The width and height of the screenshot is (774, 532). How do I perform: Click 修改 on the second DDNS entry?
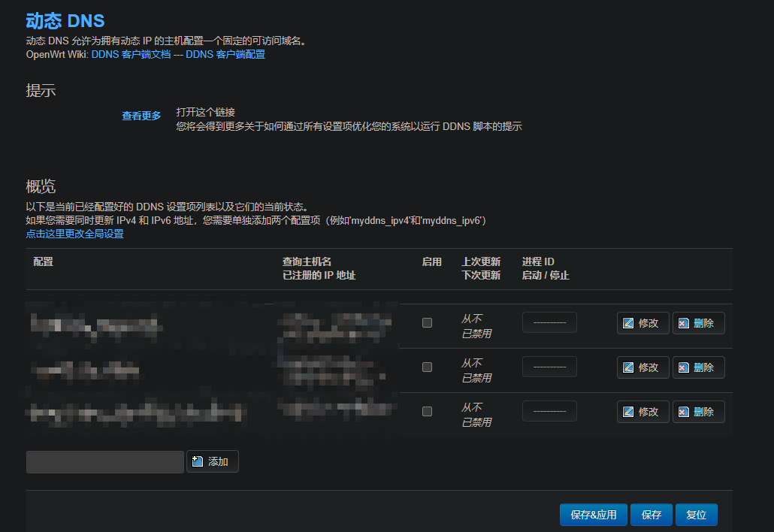pyautogui.click(x=642, y=367)
